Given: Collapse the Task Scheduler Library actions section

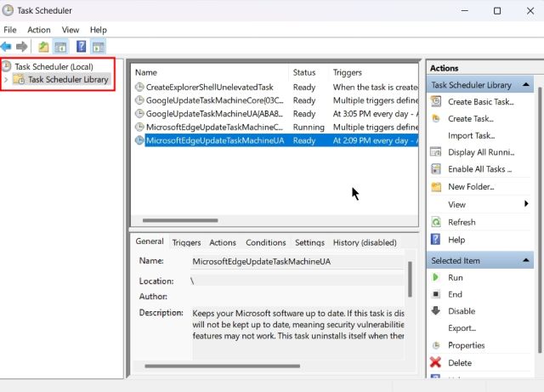Looking at the screenshot, I should pyautogui.click(x=527, y=85).
